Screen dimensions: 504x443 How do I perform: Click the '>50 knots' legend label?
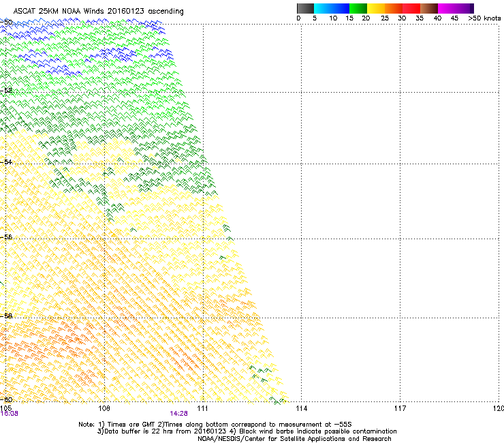[484, 18]
